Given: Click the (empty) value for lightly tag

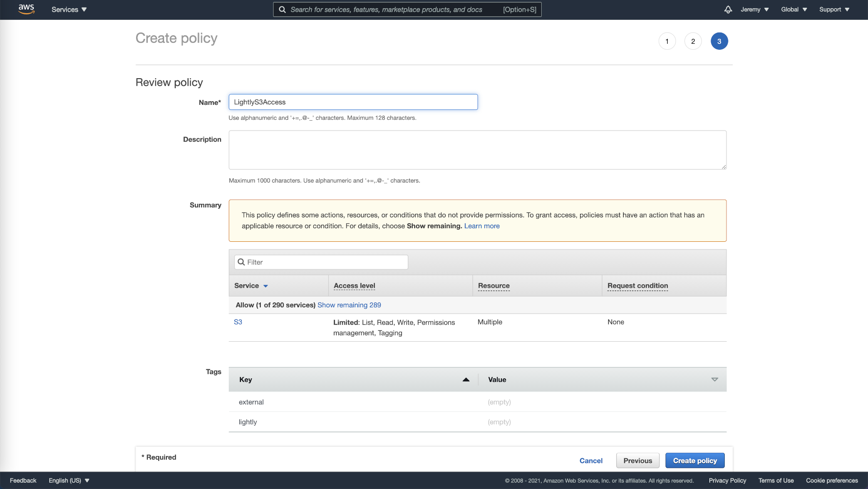Looking at the screenshot, I should [499, 422].
